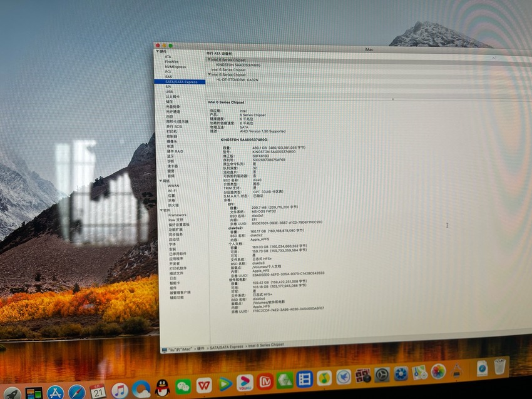Select USB in the sidebar

[x=169, y=92]
